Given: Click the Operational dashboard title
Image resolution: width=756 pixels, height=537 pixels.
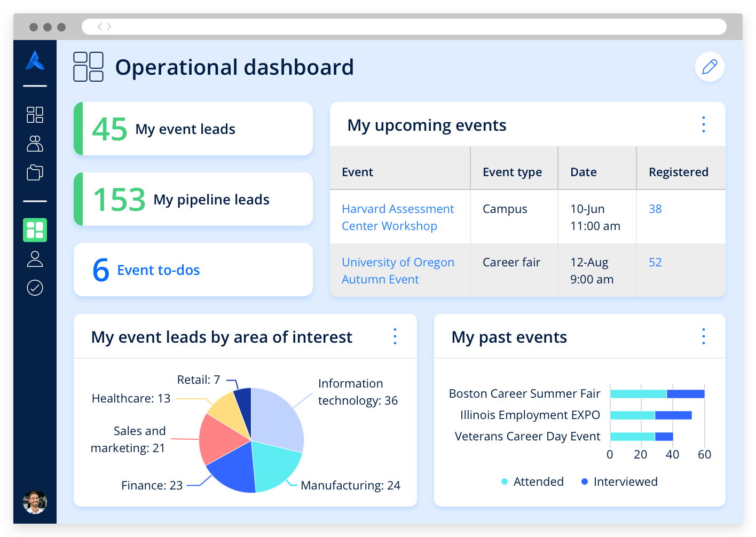Looking at the screenshot, I should [234, 67].
